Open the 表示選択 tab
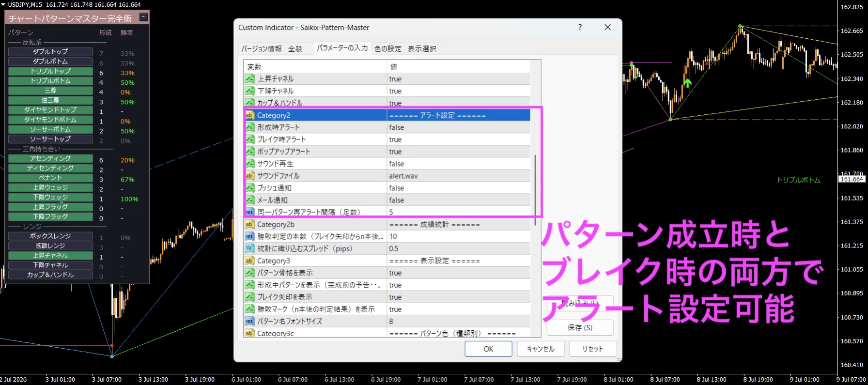This screenshot has height=385, width=868. coord(422,48)
